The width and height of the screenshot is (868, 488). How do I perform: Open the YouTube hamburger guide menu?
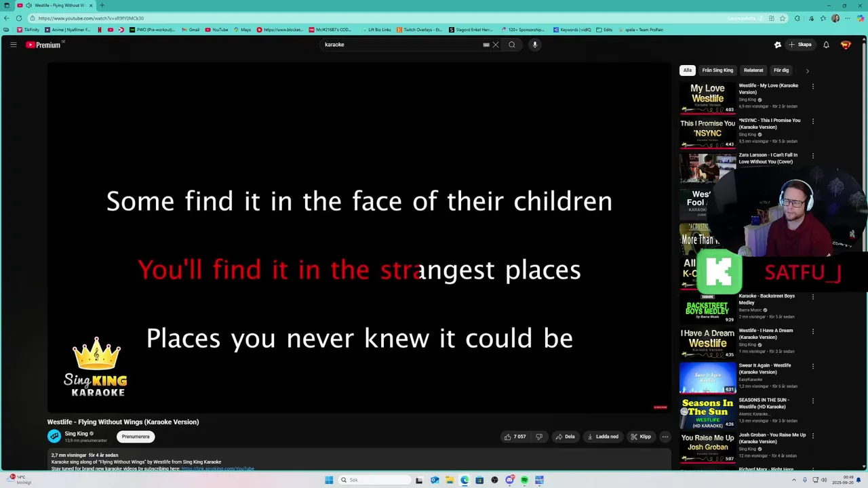coord(13,45)
